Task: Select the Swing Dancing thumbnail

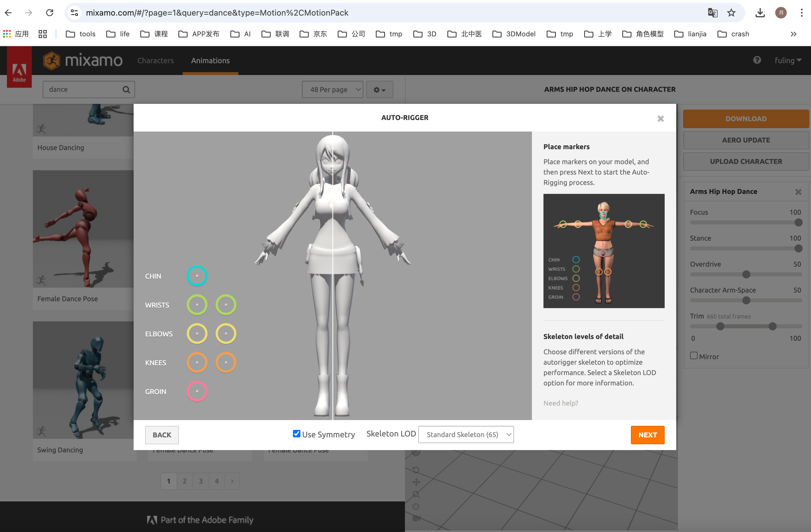Action: (x=83, y=380)
